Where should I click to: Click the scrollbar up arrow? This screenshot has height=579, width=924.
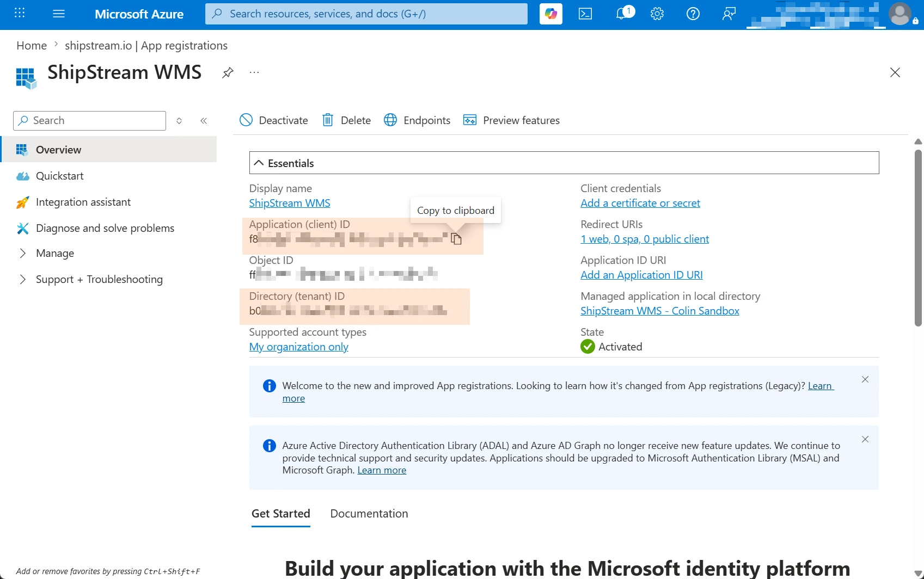point(918,141)
